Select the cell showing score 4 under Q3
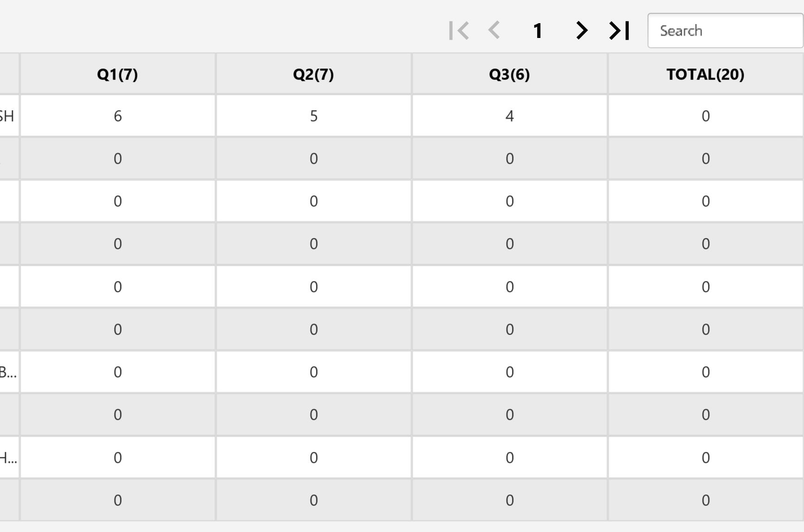The width and height of the screenshot is (804, 532). pos(510,116)
